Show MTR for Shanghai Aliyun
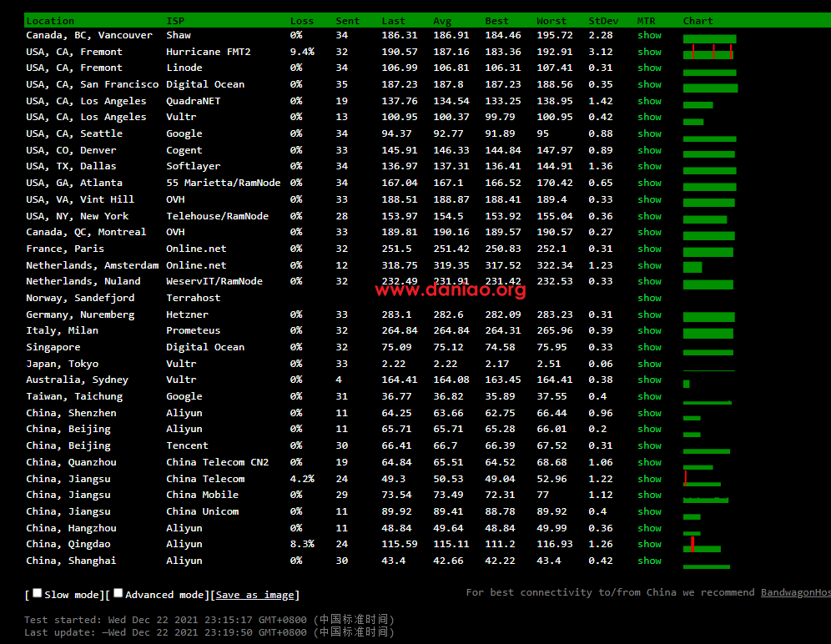The height and width of the screenshot is (644, 831). [x=649, y=561]
